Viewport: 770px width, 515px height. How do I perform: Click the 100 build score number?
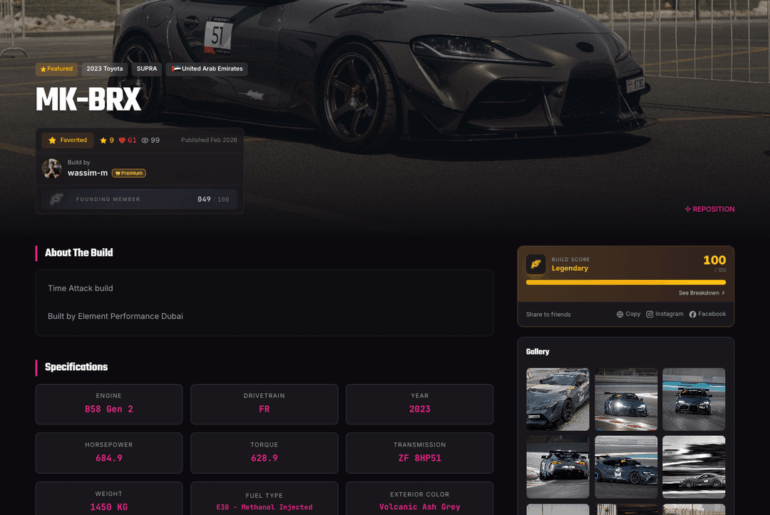tap(714, 260)
